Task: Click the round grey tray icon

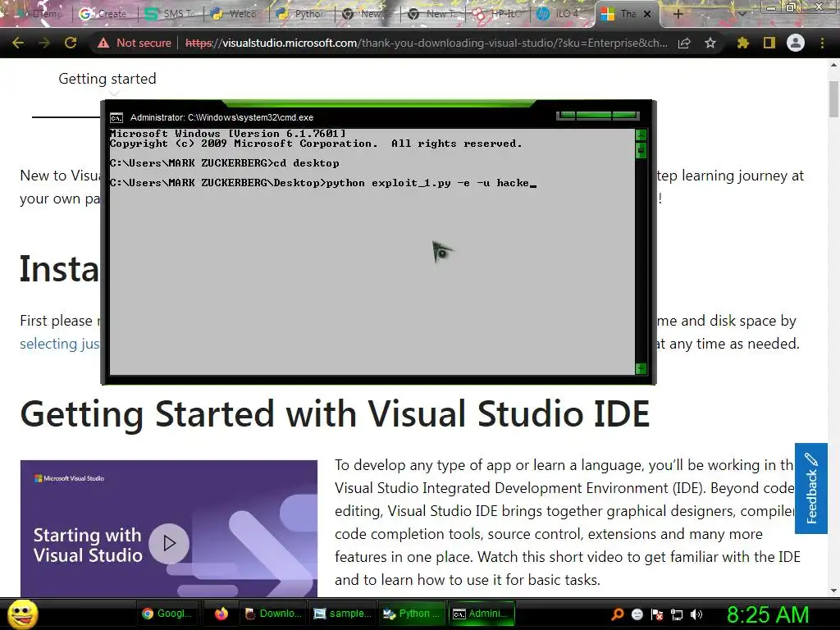Action: point(637,614)
